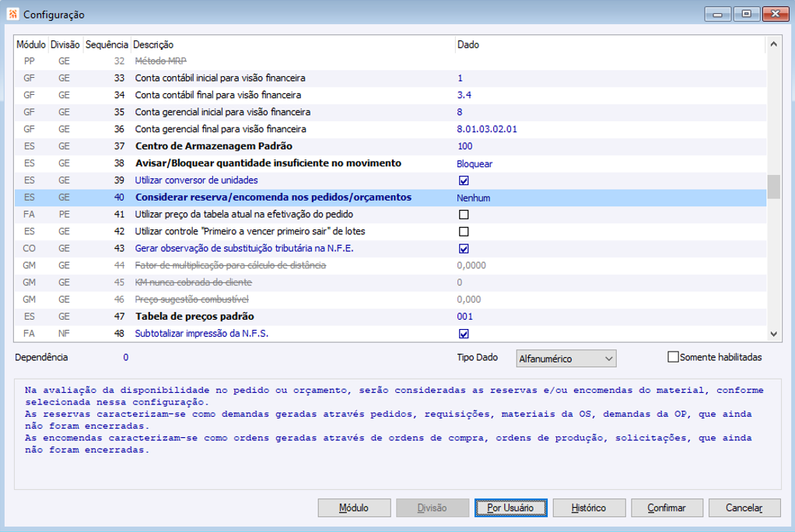Viewport: 795px width, 532px height.
Task: Click the vertical scrollbar thumb
Action: click(x=773, y=187)
